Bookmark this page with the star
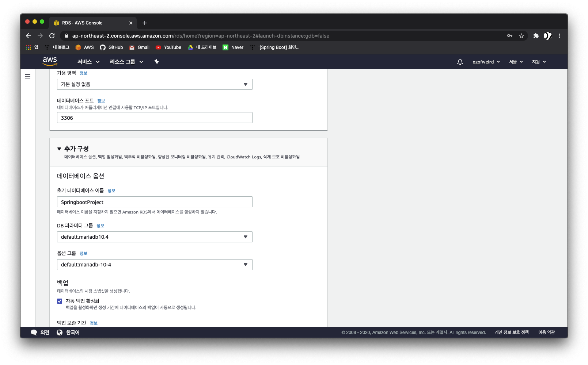 point(521,36)
